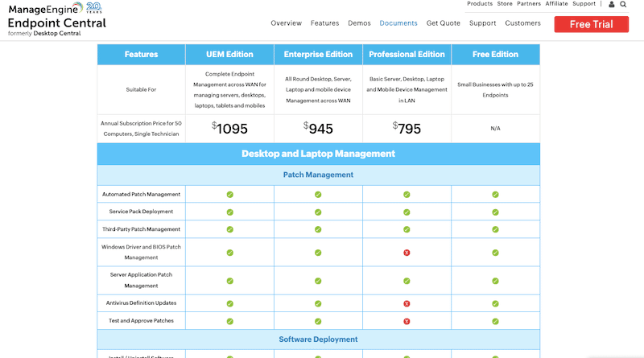Click the Service Pack Deployment row label

coord(142,212)
